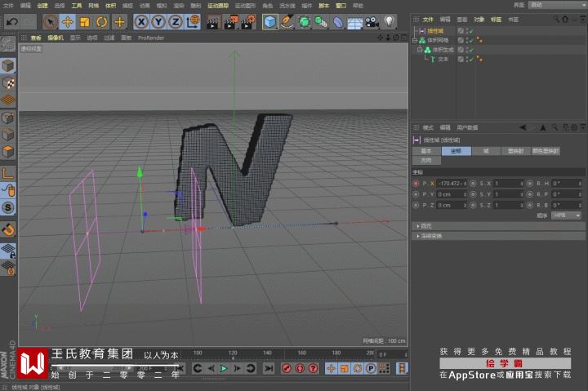The image size is (588, 391).
Task: Click the recent tools plus icon
Action: (119, 22)
